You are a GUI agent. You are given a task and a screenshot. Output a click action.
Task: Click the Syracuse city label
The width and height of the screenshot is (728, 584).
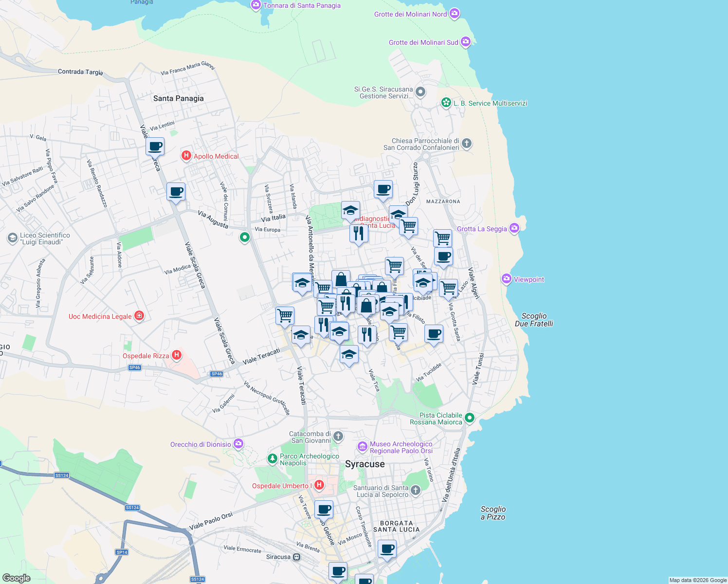(x=365, y=464)
